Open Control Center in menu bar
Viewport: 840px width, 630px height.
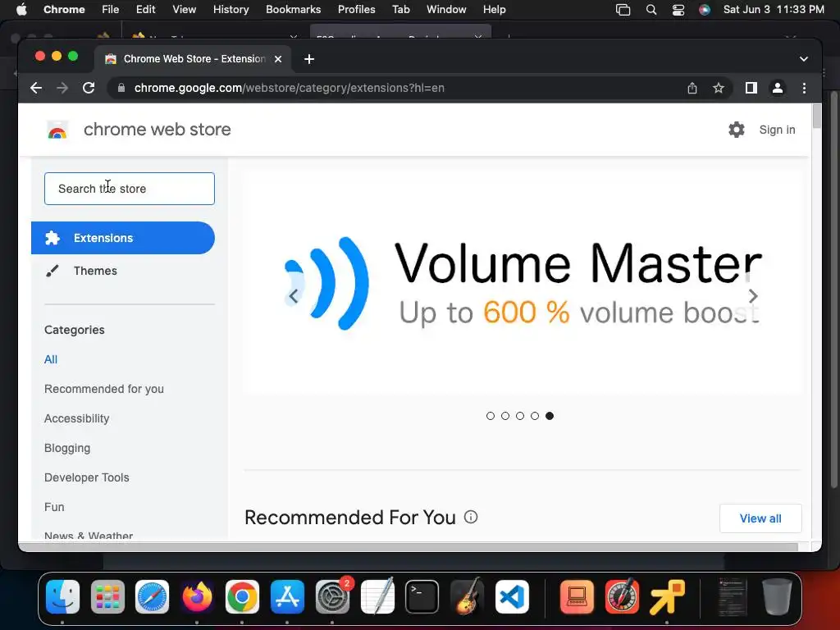click(678, 10)
